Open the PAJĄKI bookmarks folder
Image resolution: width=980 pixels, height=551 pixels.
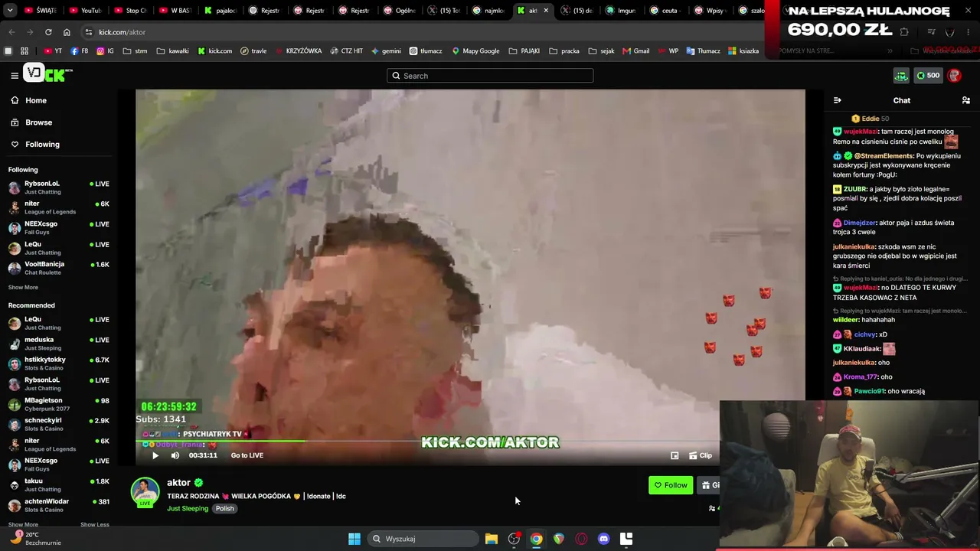(x=524, y=51)
